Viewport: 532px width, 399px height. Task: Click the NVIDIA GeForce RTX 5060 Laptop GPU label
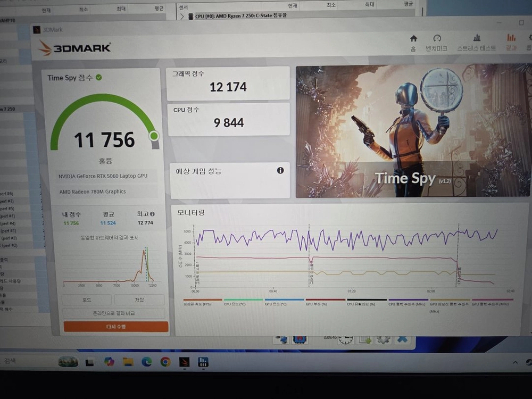[103, 176]
